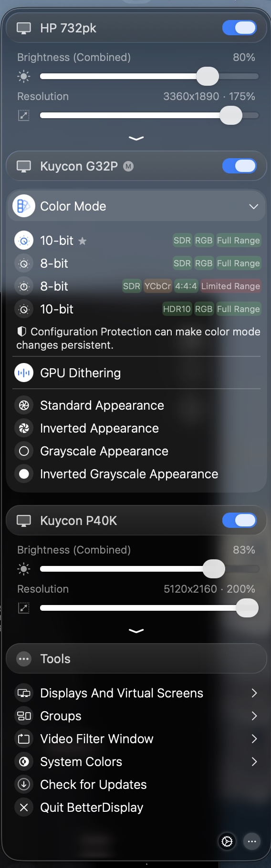Click the three-dot more options button

[252, 841]
